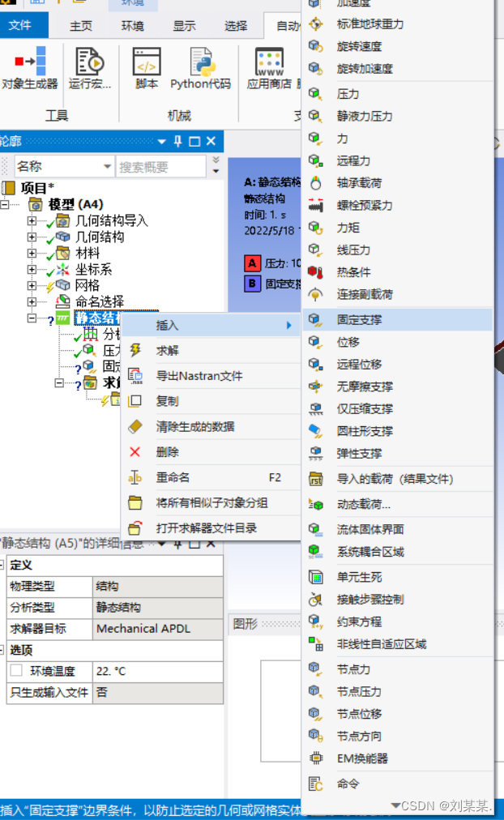Run macro via 运行宏 icon
Viewport: 504px width, 820px height.
90,68
